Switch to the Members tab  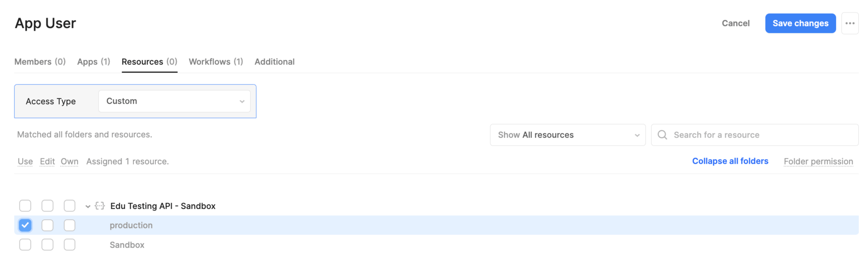coord(40,62)
